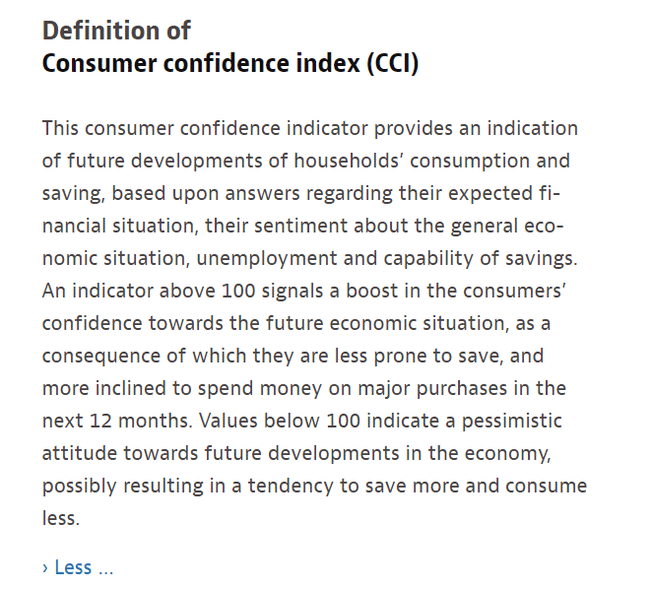Click the word "unemployment" in the definition
650x590 pixels.
(x=266, y=258)
